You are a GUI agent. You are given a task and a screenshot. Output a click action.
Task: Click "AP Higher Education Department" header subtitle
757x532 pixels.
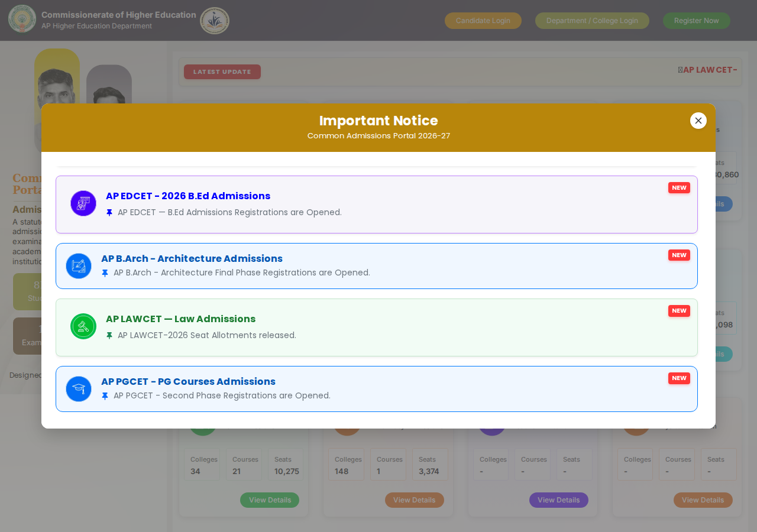(x=97, y=26)
